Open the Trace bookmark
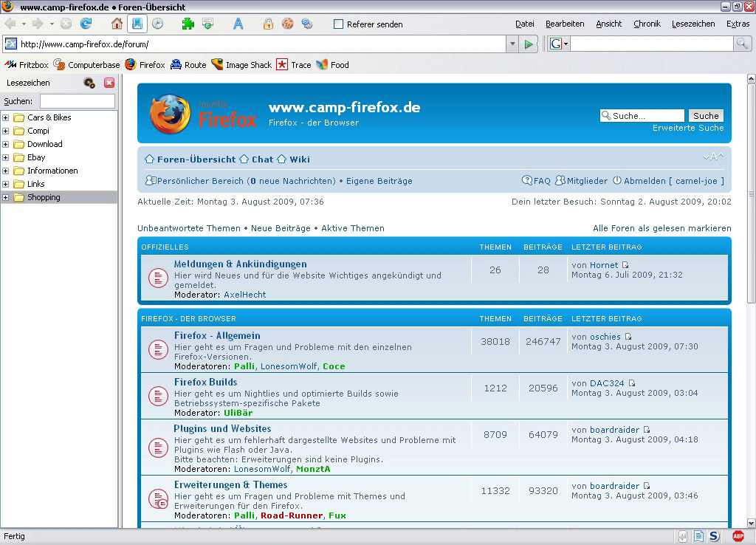 point(294,65)
